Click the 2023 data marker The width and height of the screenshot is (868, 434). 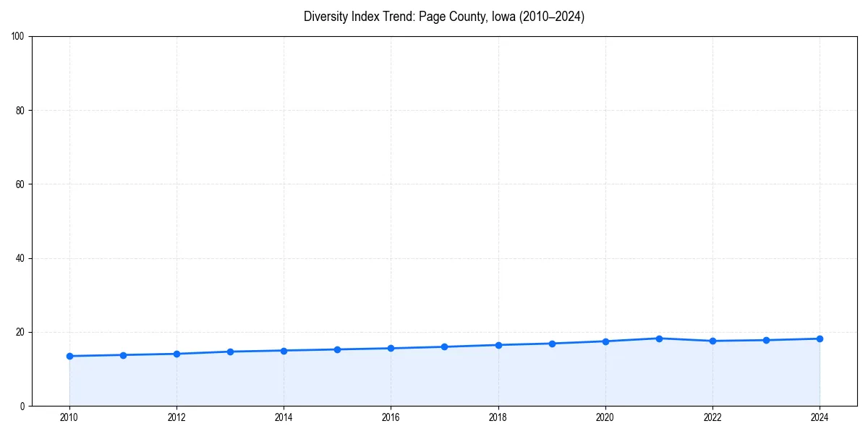pyautogui.click(x=765, y=339)
